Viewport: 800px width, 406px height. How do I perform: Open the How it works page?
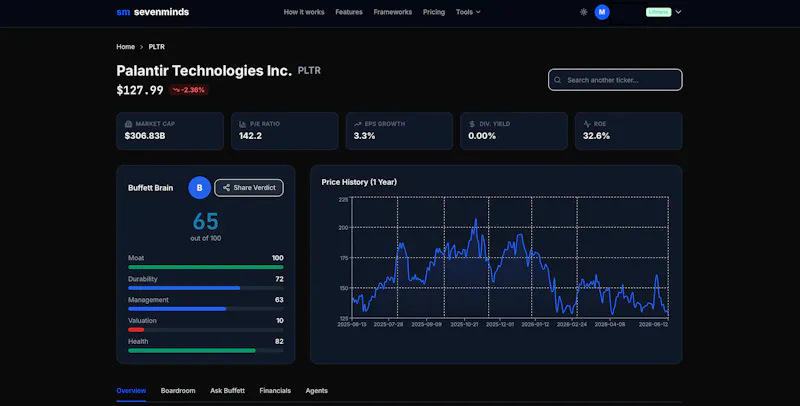point(304,12)
